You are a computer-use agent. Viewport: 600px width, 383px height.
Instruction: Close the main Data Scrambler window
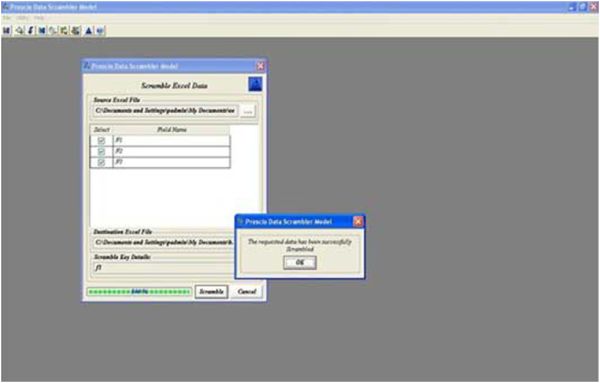click(593, 7)
